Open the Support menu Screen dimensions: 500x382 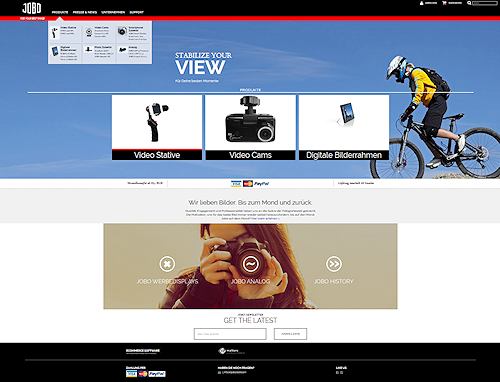[137, 12]
